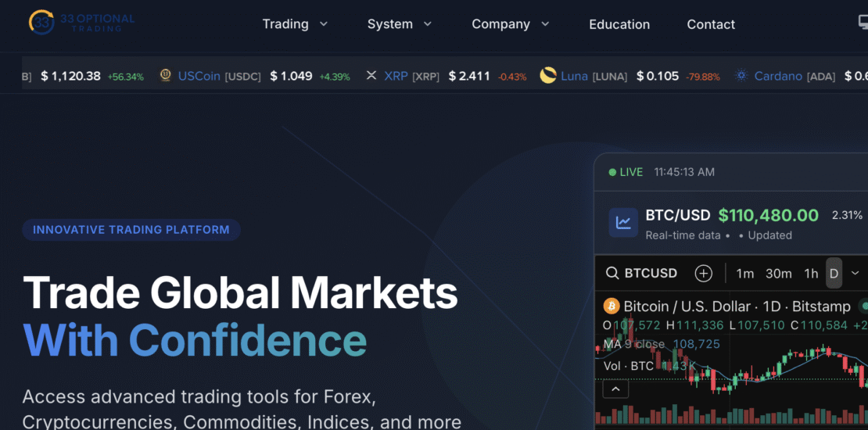This screenshot has height=430, width=868.
Task: Click the orange Bitcoin icon in the chart legend
Action: pos(612,306)
